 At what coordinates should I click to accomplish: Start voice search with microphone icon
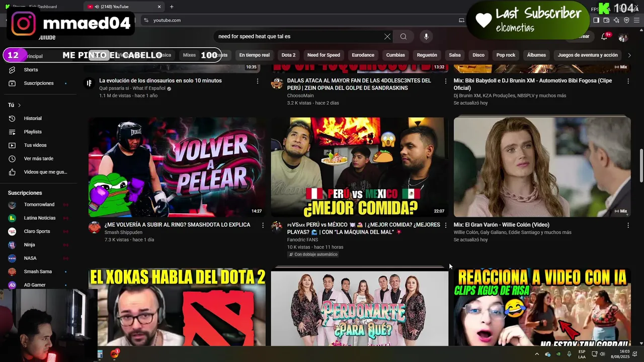point(426,36)
